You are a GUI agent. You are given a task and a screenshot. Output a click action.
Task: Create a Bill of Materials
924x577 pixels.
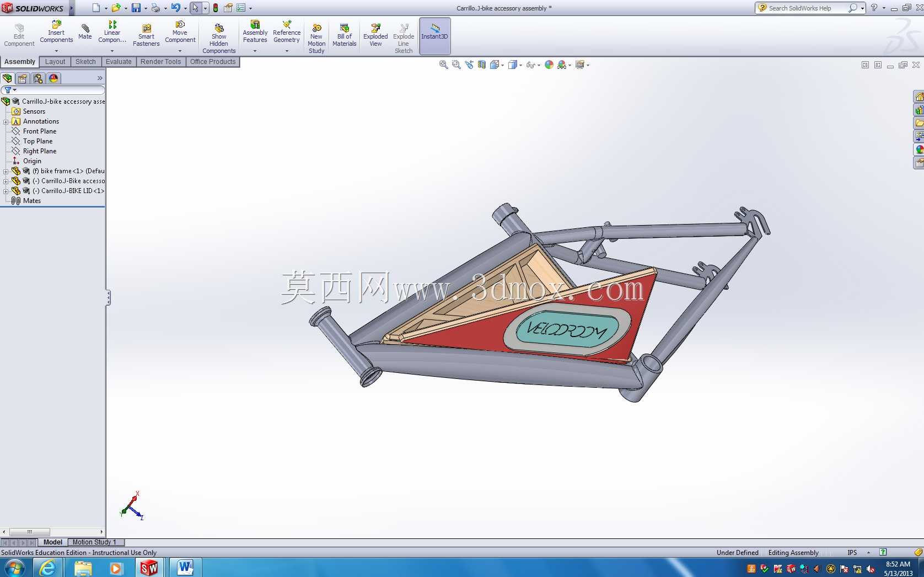tap(345, 35)
